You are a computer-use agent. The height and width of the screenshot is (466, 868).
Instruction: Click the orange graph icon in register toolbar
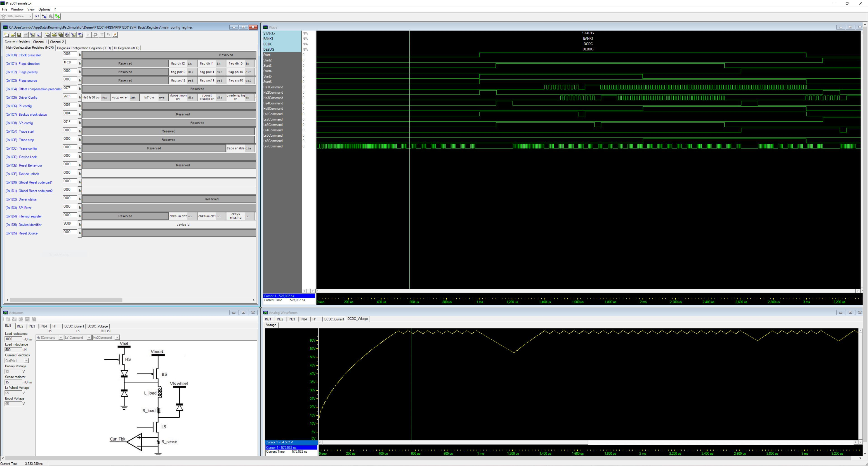point(115,35)
